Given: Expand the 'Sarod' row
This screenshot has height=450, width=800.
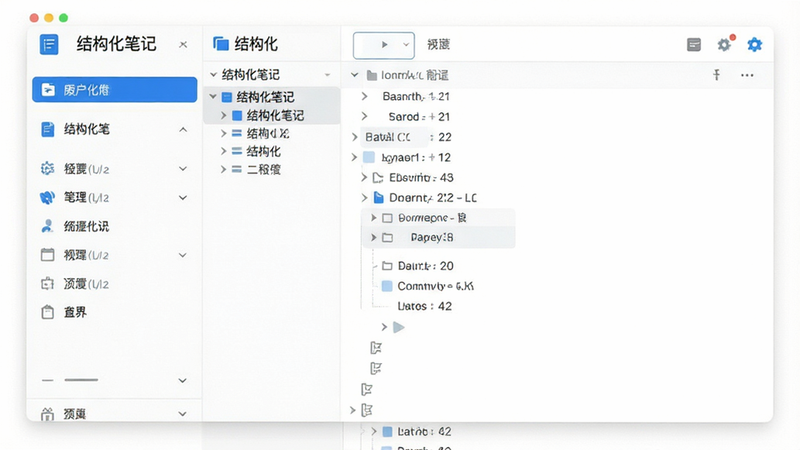Looking at the screenshot, I should click(x=364, y=116).
